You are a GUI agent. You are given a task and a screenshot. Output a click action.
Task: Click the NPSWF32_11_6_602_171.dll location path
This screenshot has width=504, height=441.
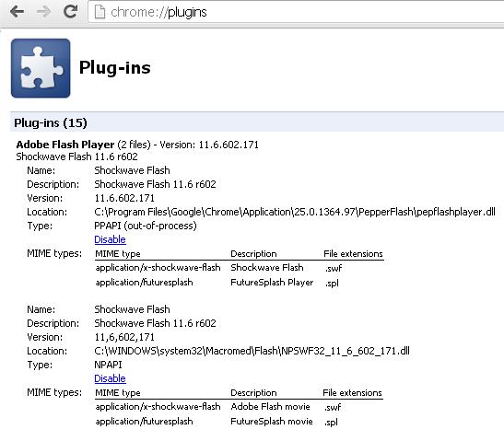(252, 351)
